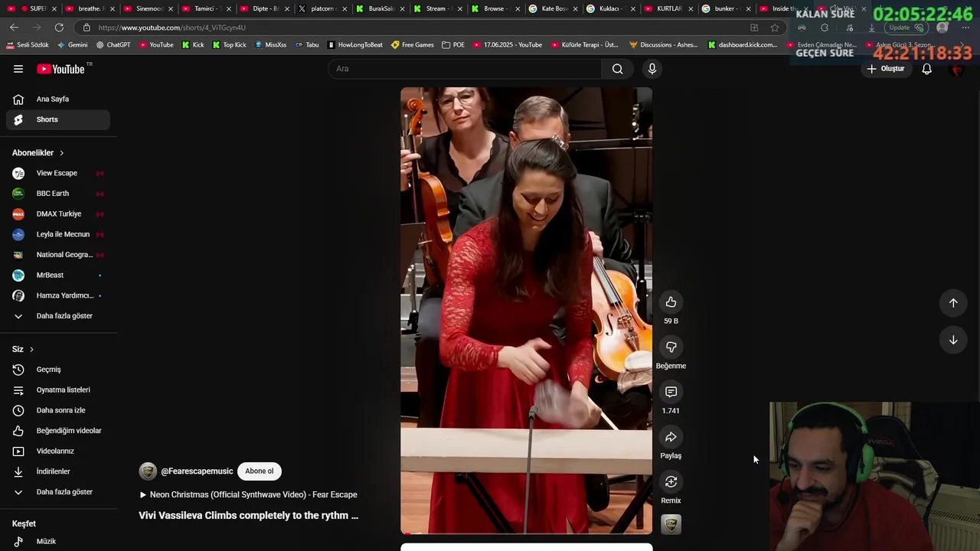Click Oluştur create button
This screenshot has height=551, width=980.
point(886,69)
